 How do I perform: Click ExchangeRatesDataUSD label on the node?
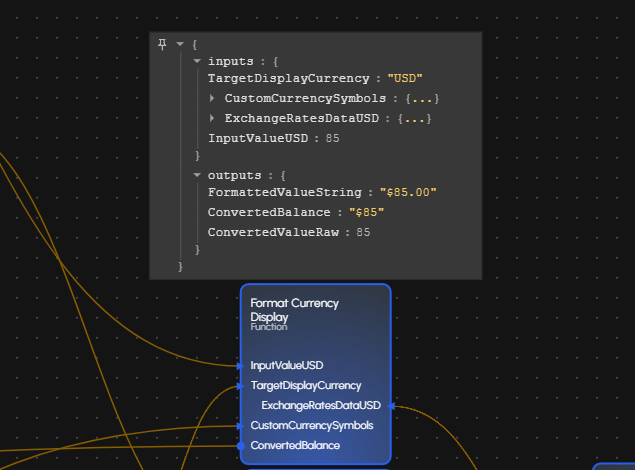pyautogui.click(x=321, y=405)
